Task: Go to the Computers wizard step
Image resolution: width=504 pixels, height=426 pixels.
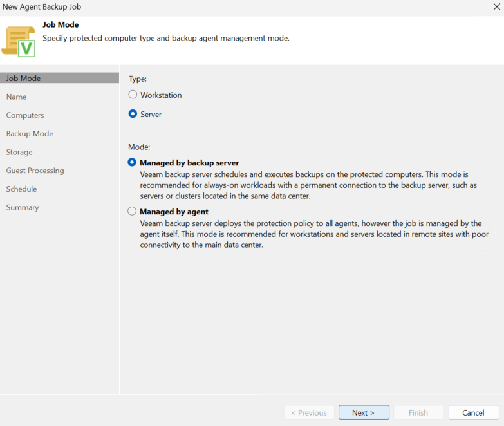Action: (25, 115)
